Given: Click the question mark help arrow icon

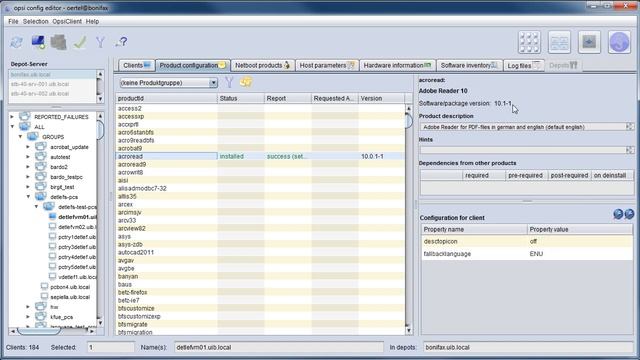Looking at the screenshot, I should point(121,42).
